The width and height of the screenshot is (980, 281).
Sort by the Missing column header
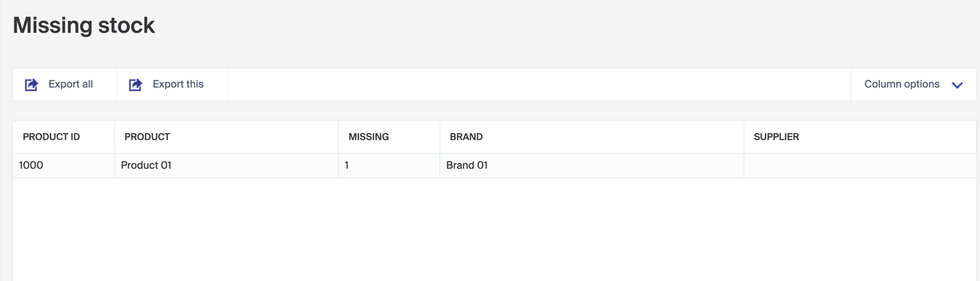click(x=369, y=137)
